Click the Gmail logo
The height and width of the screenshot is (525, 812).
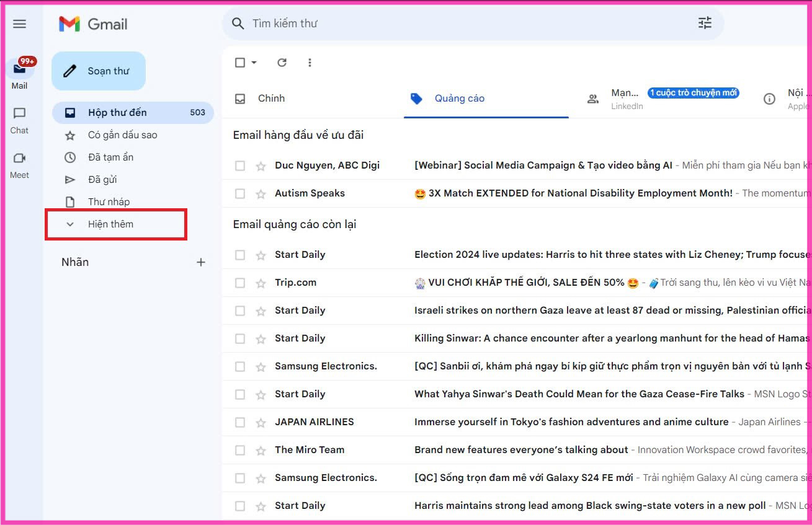pos(93,24)
